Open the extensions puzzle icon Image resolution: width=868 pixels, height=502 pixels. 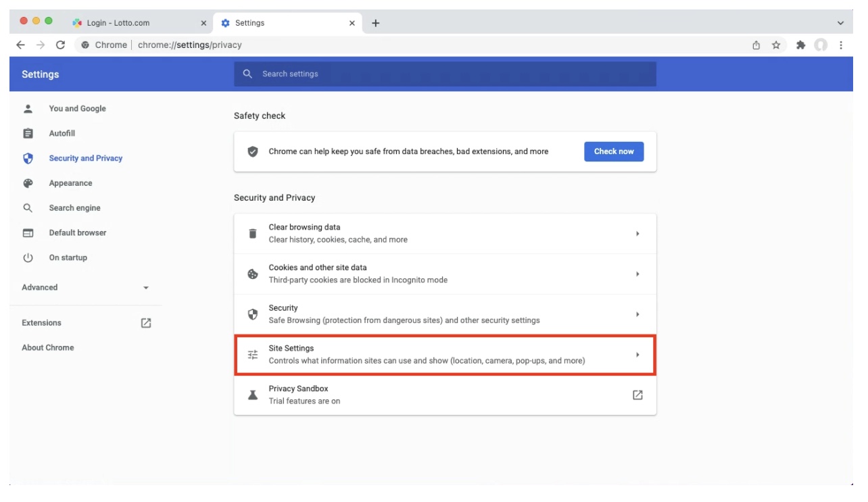coord(801,45)
